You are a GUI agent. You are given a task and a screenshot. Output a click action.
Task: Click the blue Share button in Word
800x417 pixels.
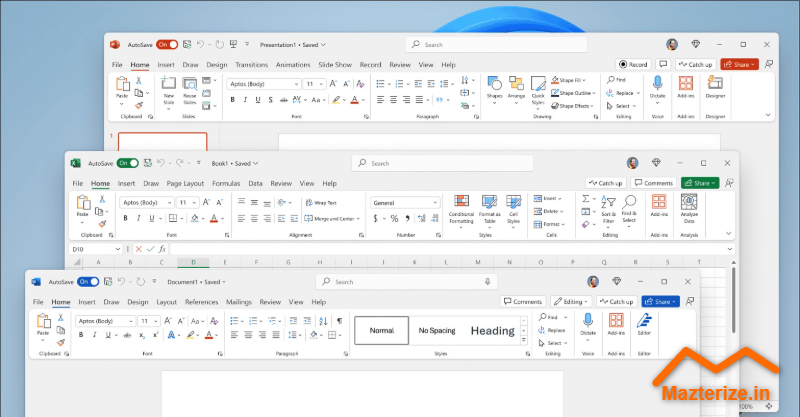click(x=661, y=302)
